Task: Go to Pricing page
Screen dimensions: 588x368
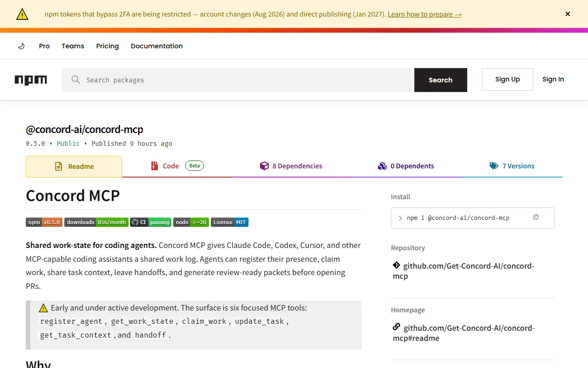Action: [x=107, y=46]
